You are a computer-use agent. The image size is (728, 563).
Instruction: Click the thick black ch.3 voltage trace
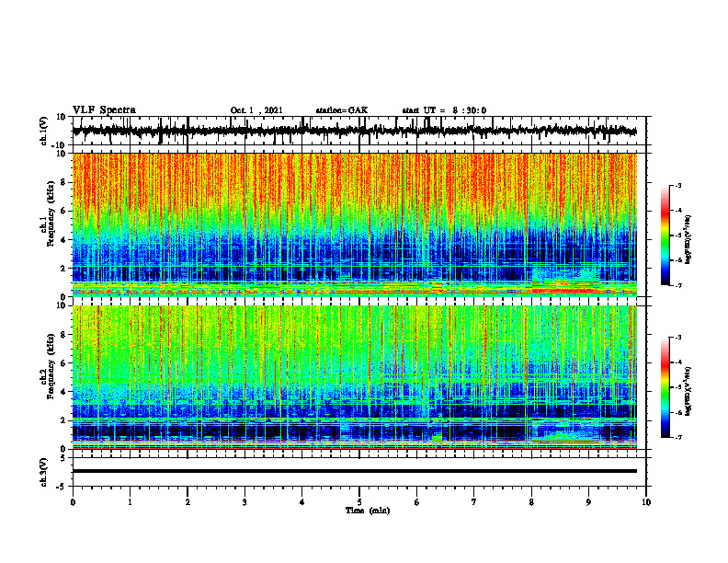(x=354, y=471)
